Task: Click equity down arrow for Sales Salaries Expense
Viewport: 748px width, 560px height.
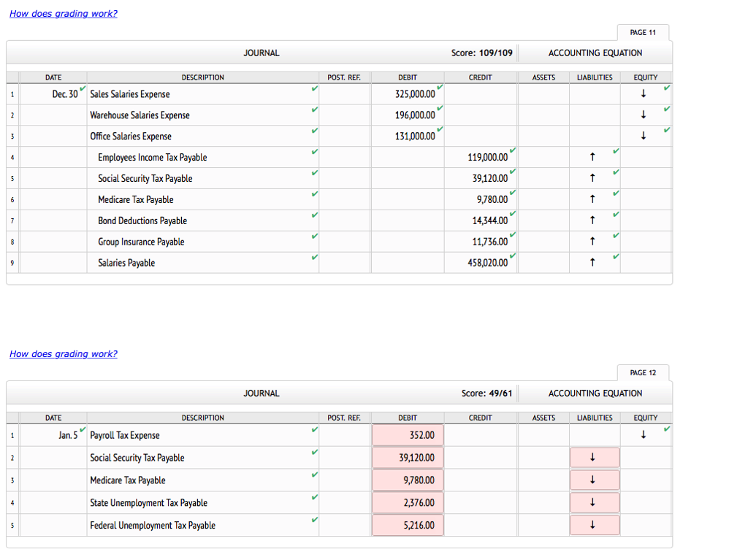Action: click(x=643, y=93)
